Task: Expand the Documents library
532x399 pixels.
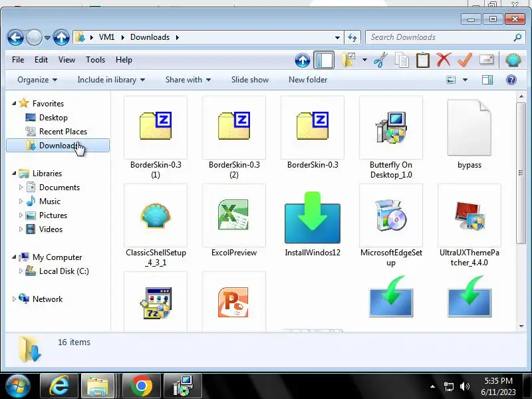Action: [x=21, y=188]
